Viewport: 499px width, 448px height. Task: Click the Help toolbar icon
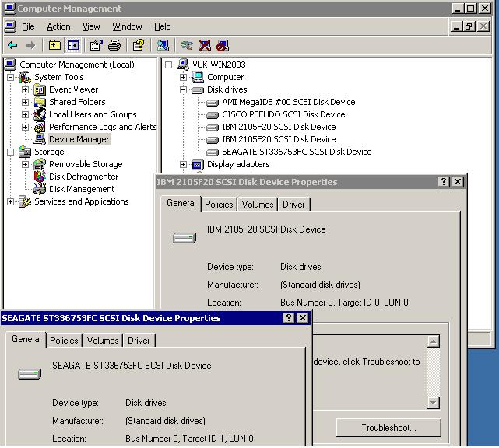point(138,46)
